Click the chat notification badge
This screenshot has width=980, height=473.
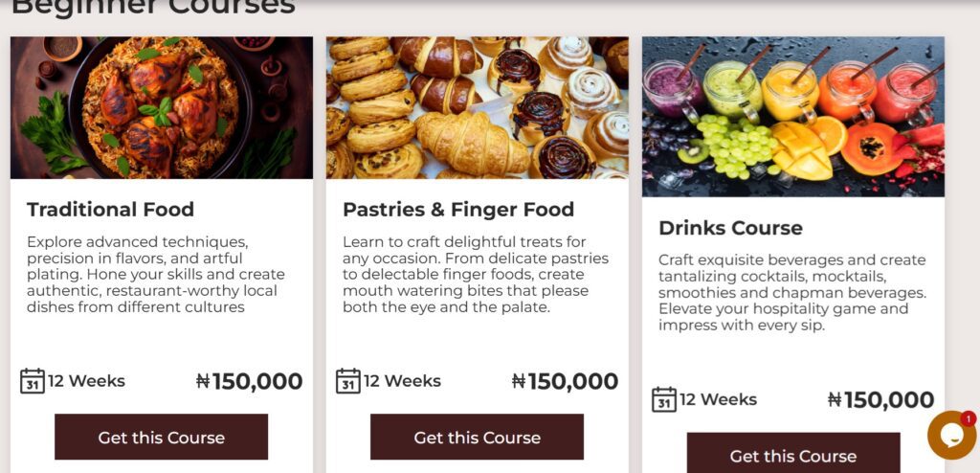click(x=969, y=418)
